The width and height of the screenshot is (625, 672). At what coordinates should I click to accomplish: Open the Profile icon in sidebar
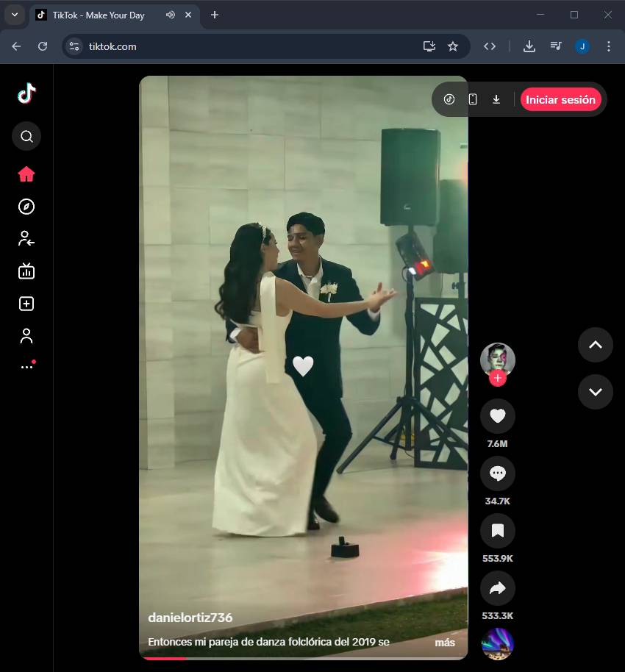coord(26,336)
